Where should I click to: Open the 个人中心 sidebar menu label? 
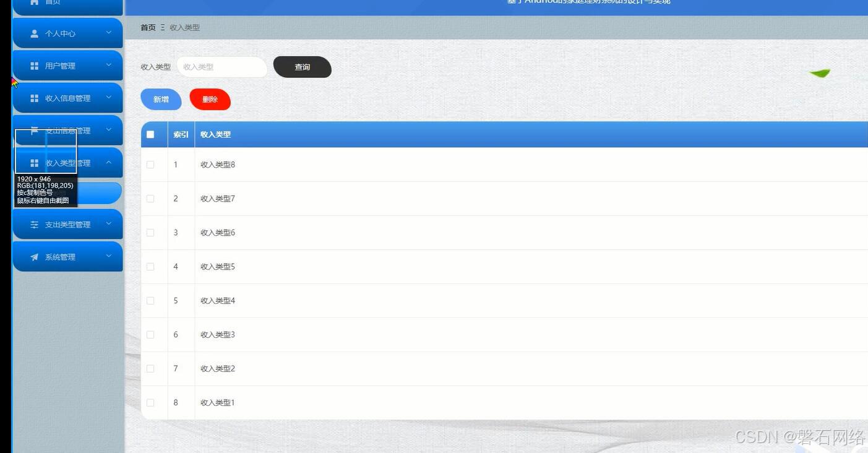[60, 33]
